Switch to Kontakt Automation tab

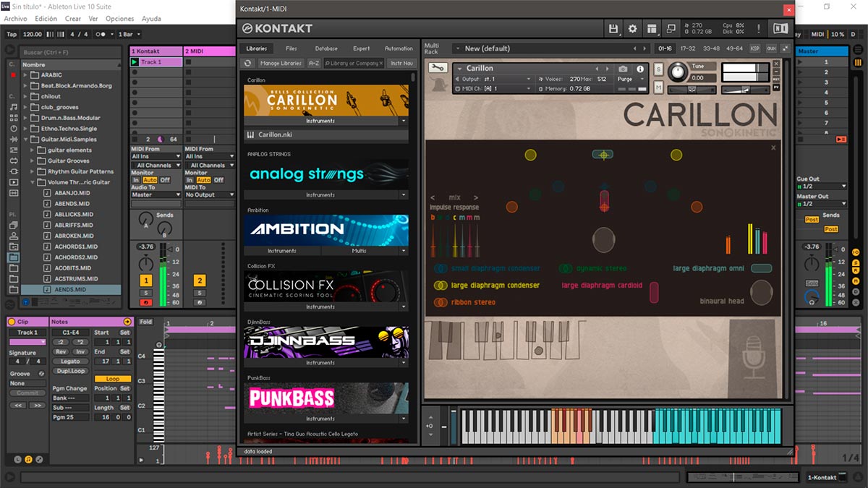tap(399, 48)
